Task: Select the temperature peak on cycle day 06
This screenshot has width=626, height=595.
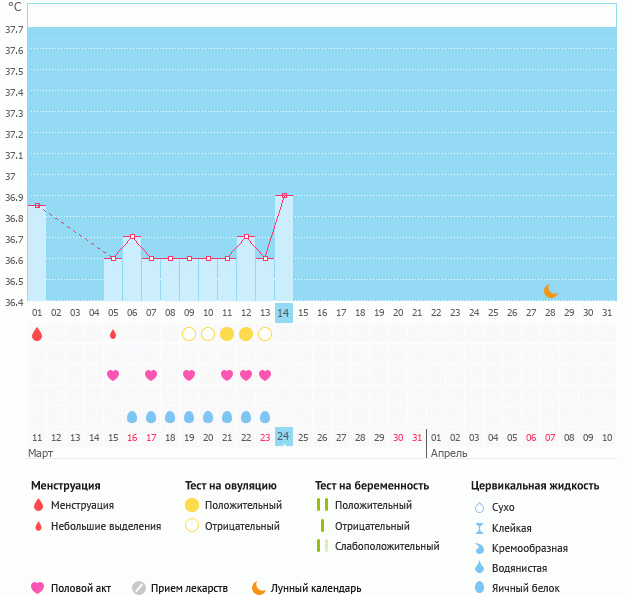Action: pyautogui.click(x=132, y=237)
